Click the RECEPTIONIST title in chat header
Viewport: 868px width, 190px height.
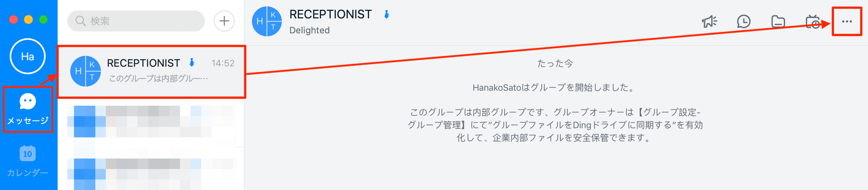click(x=330, y=15)
